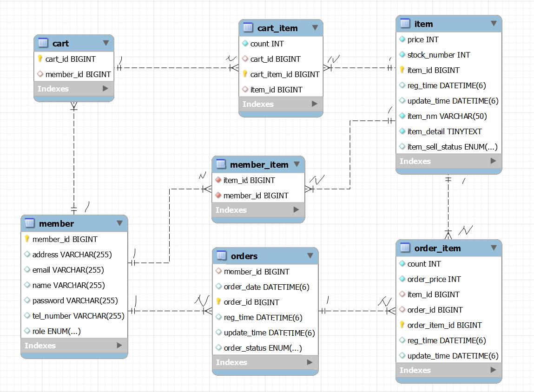Select 'password VARCHAR(255)' column

(x=74, y=301)
